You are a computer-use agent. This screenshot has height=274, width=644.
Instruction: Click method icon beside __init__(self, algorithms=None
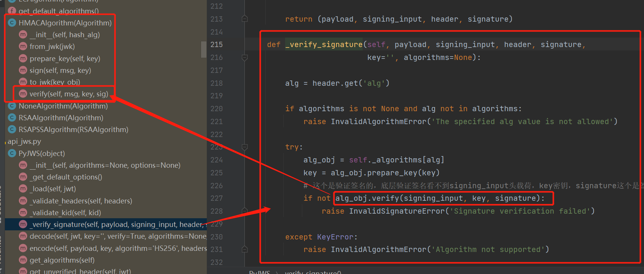[x=23, y=165]
